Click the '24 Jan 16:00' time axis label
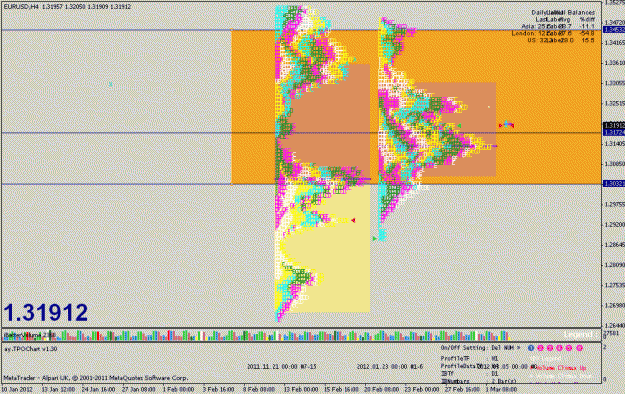The height and width of the screenshot is (394, 625). [98, 389]
